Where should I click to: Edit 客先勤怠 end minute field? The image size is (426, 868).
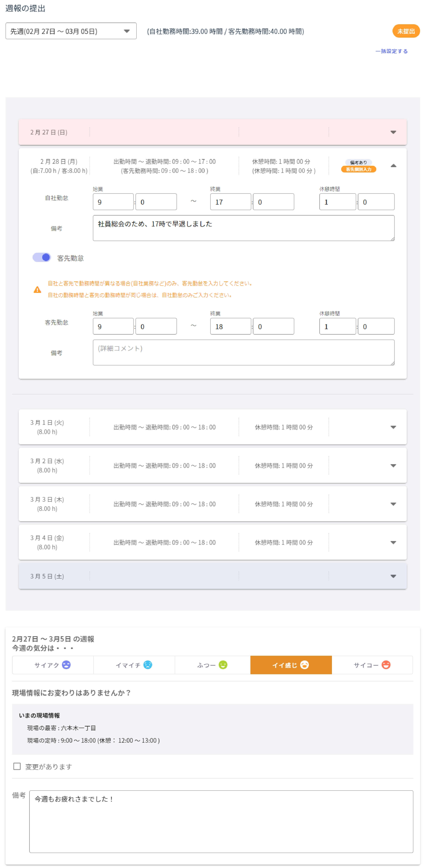pos(273,326)
